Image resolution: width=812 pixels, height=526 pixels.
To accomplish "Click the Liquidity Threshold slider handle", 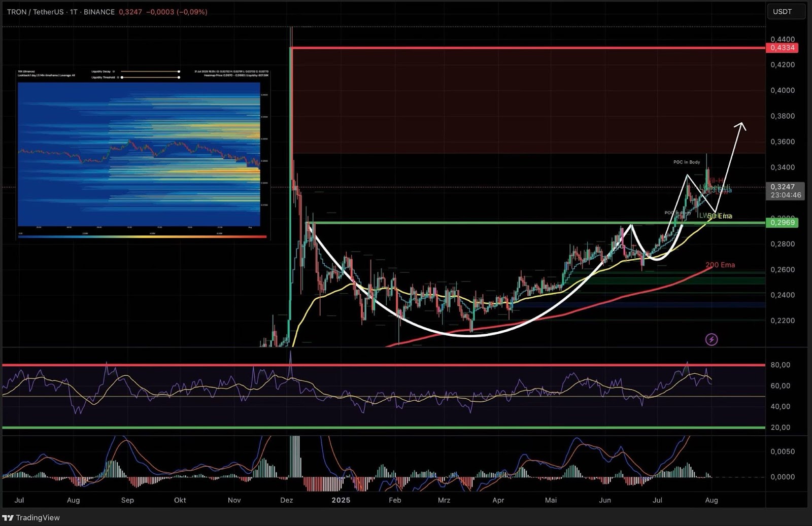I will [x=122, y=78].
